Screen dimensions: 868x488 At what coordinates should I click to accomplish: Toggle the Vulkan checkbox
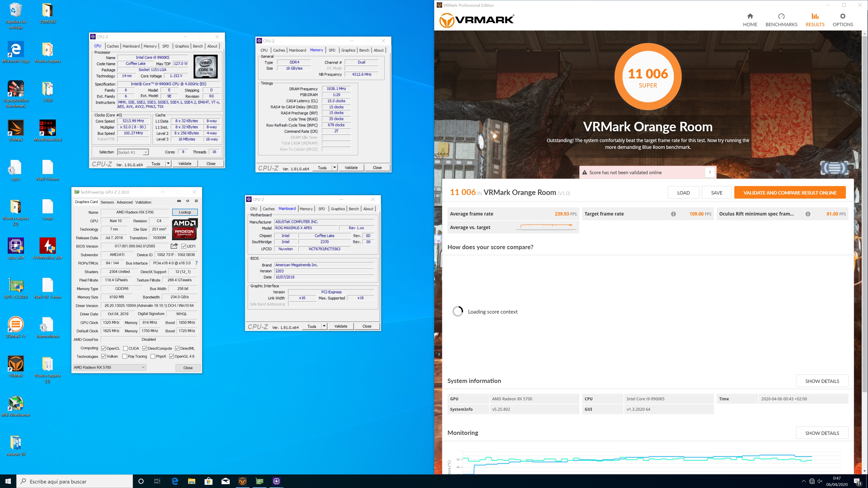(104, 356)
